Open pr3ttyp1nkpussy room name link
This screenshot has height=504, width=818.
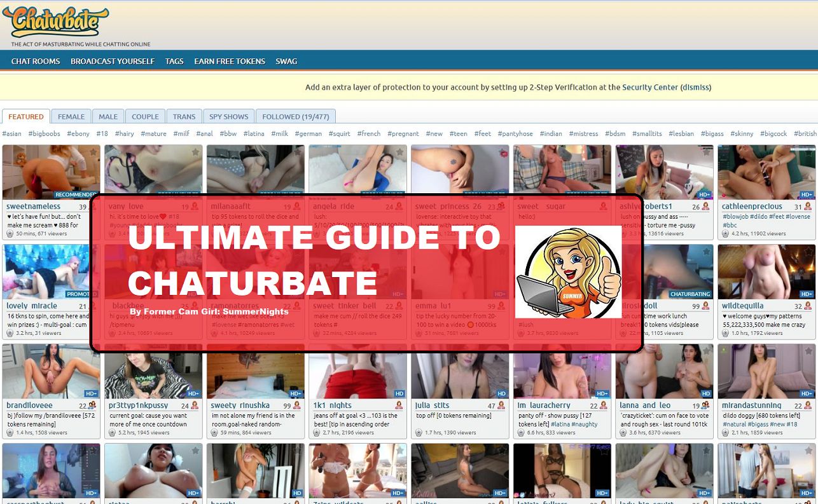coord(139,405)
